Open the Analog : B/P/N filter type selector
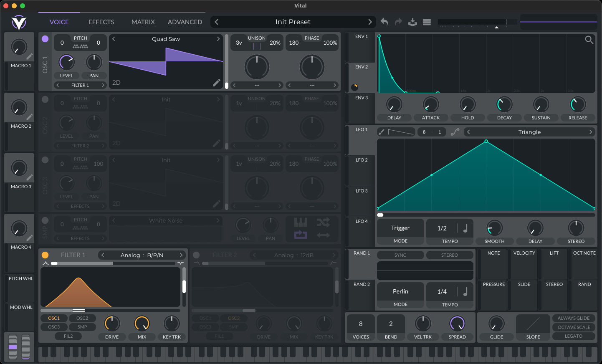The height and width of the screenshot is (364, 602). click(142, 255)
